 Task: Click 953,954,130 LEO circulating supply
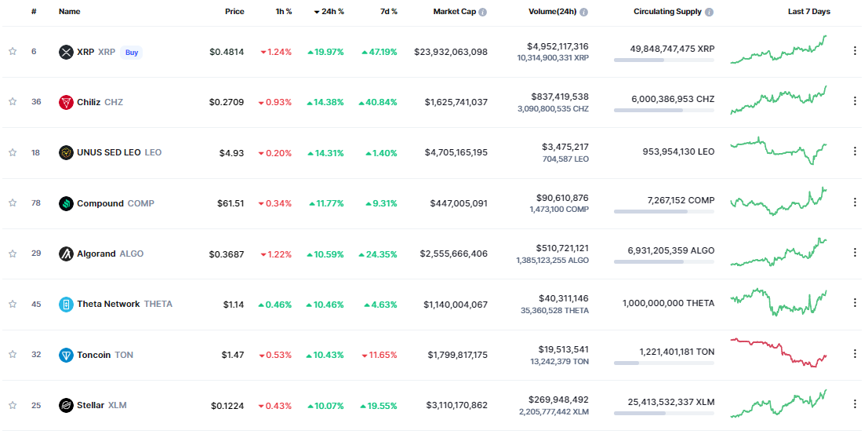[x=678, y=151]
